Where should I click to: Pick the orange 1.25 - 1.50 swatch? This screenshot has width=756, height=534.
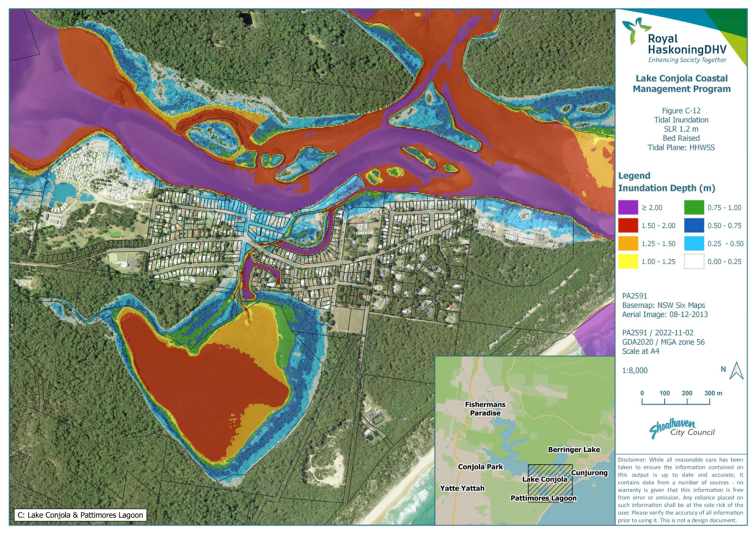pos(628,244)
